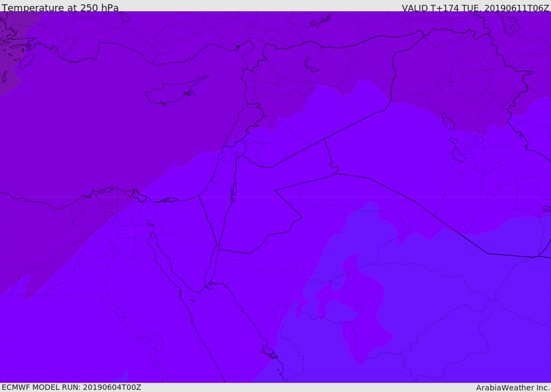Click the Gulf of Aqaba tip
The height and width of the screenshot is (392, 551).
coord(217,250)
